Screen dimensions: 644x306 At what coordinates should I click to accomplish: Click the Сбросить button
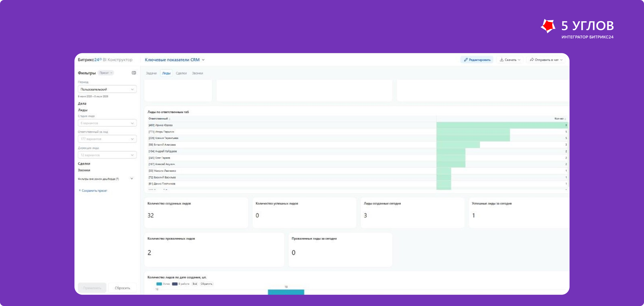pos(123,288)
